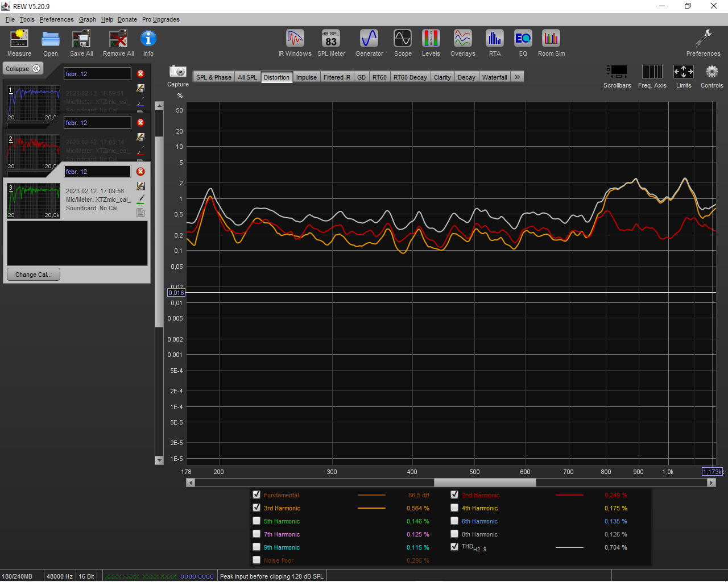Uncheck the THD trace checkbox
This screenshot has height=582, width=728.
[x=454, y=547]
